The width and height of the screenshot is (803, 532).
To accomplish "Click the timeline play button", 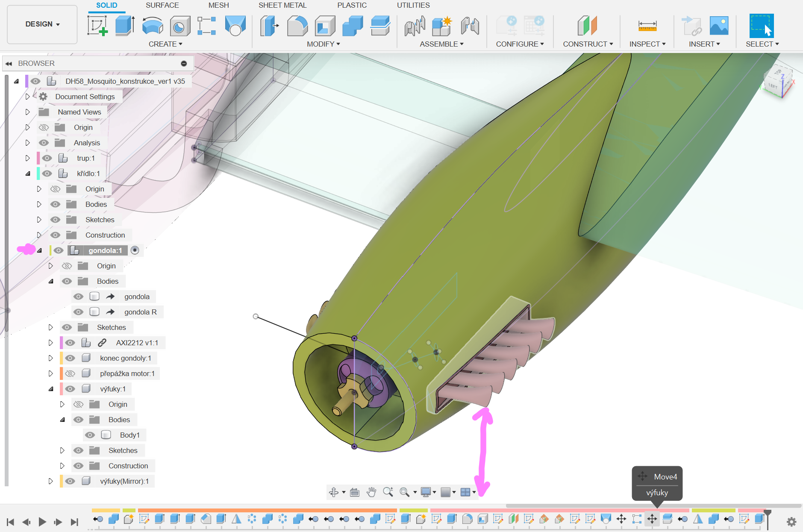I will pos(42,522).
